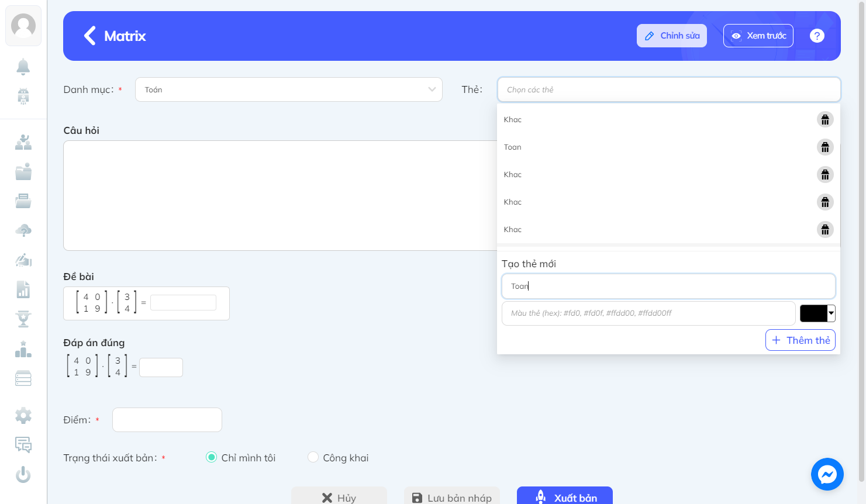Go back using the Matrix back arrow
Viewport: 866px width, 504px height.
pyautogui.click(x=89, y=36)
